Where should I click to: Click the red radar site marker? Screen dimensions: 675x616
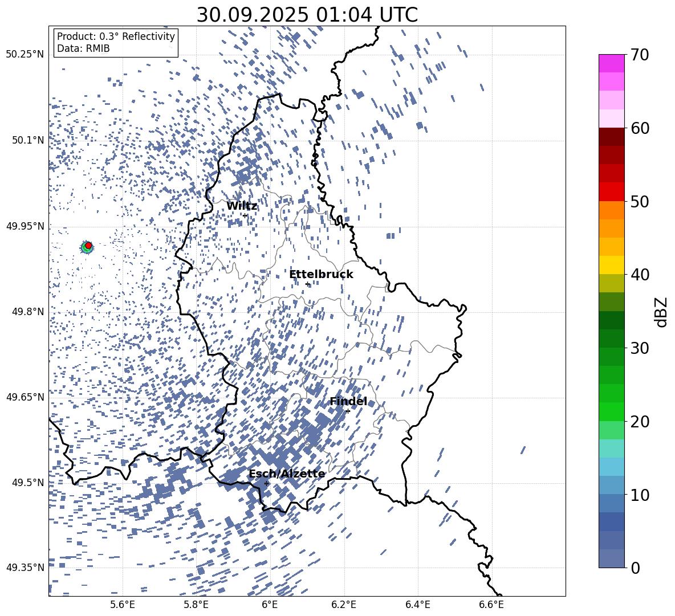pyautogui.click(x=88, y=246)
